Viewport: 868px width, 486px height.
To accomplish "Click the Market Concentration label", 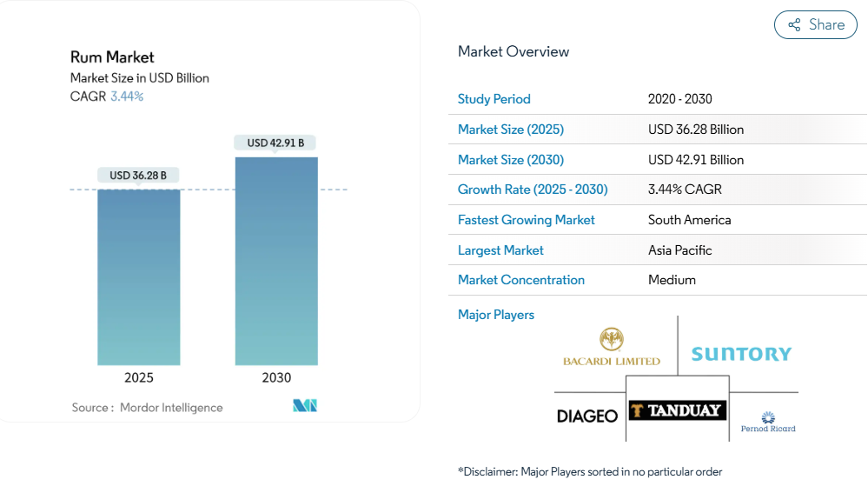I will tap(520, 280).
